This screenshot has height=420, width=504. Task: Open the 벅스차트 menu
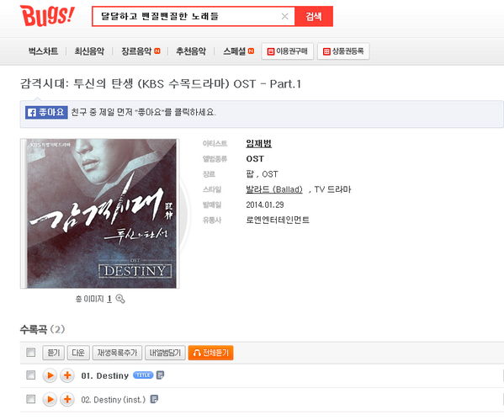44,51
